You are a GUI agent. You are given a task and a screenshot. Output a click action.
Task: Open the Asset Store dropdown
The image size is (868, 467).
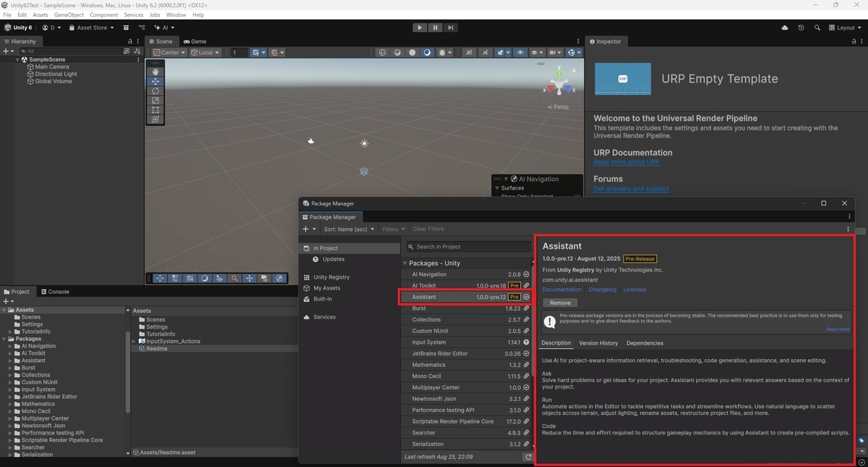(x=91, y=28)
